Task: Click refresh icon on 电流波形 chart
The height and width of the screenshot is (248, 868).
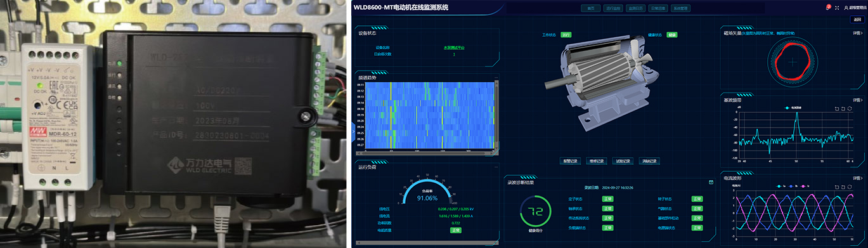Action: (x=850, y=187)
